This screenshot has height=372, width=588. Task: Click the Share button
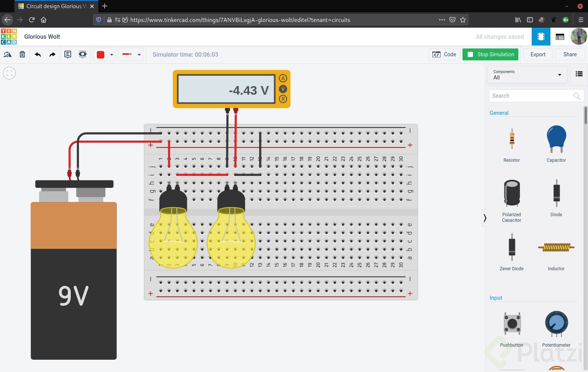point(570,54)
